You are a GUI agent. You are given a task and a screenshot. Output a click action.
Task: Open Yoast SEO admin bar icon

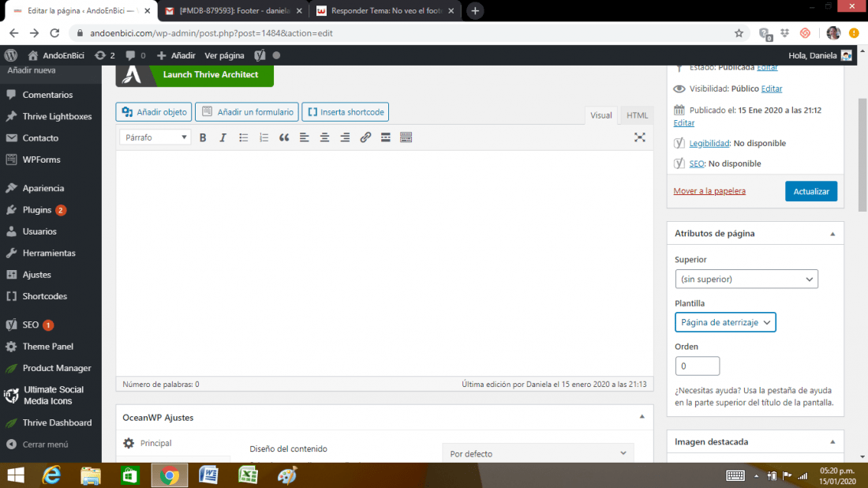(x=260, y=55)
